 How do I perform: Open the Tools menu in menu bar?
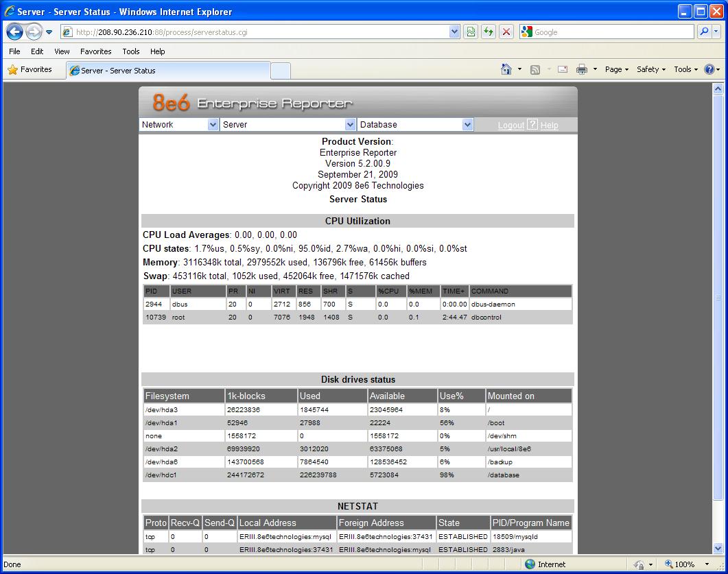[130, 51]
